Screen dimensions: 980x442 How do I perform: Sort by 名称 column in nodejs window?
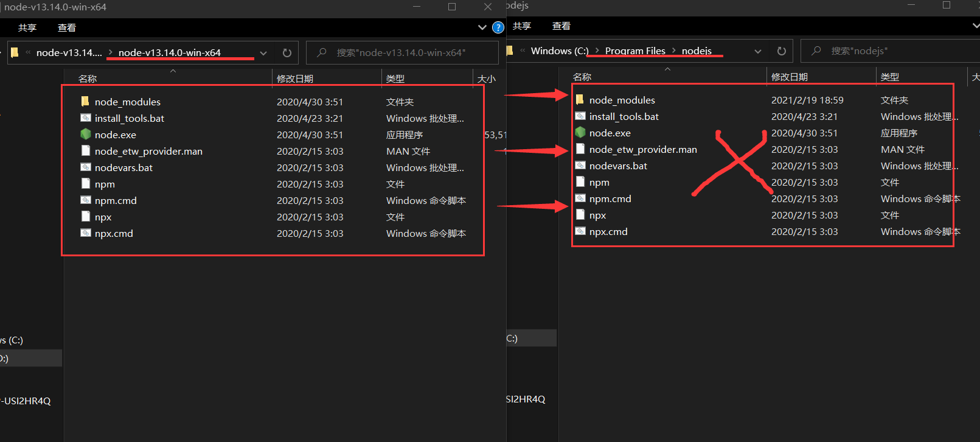click(x=582, y=77)
